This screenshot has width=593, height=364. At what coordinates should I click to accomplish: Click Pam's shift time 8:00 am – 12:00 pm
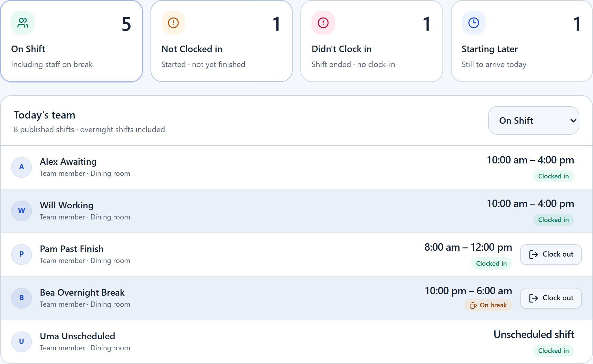468,247
